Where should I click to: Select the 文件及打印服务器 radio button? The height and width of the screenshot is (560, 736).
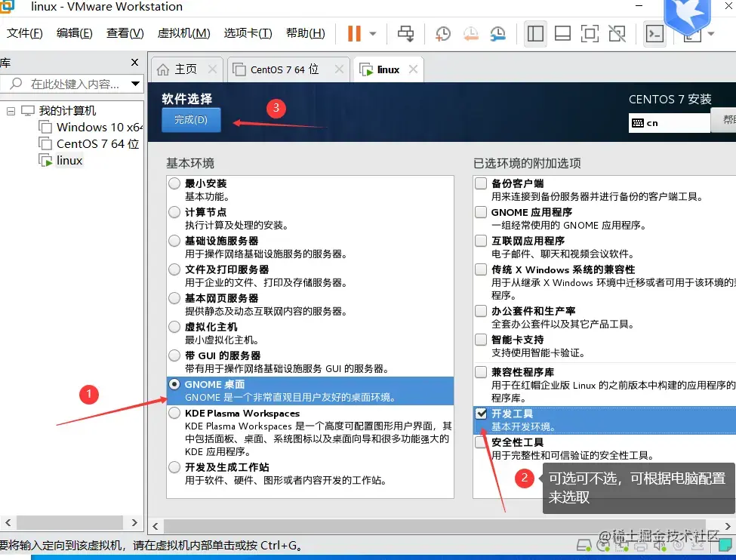(174, 269)
